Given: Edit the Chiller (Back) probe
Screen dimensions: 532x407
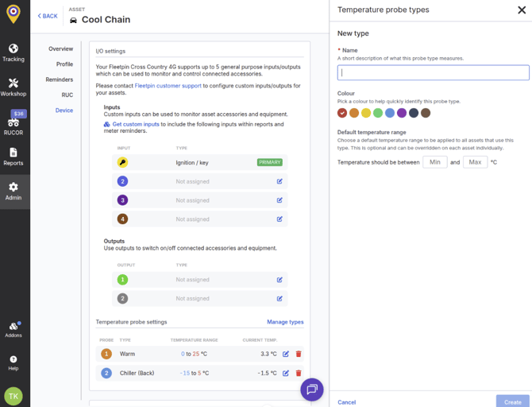Looking at the screenshot, I should click(286, 373).
